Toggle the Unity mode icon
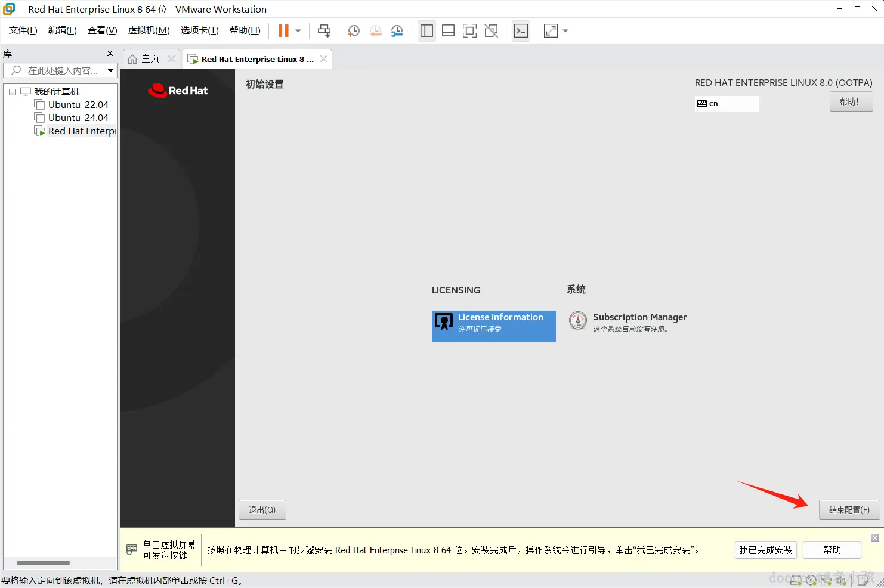884x588 pixels. pos(491,31)
